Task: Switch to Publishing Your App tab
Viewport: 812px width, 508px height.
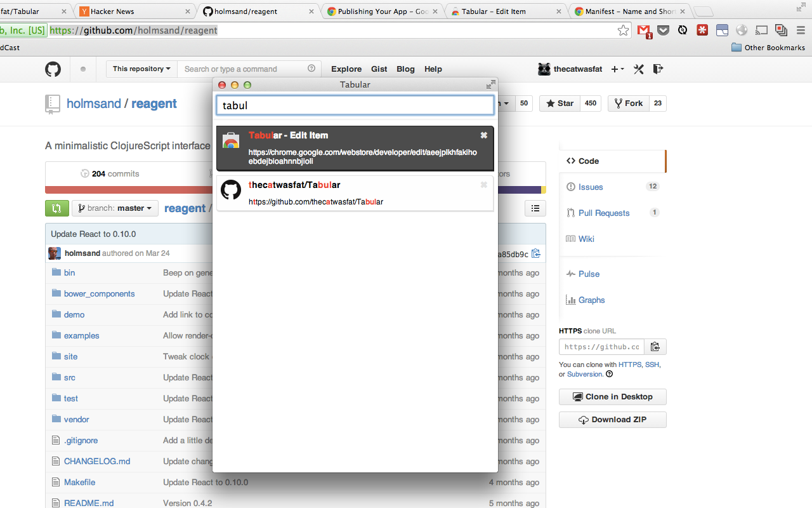Action: coord(383,11)
